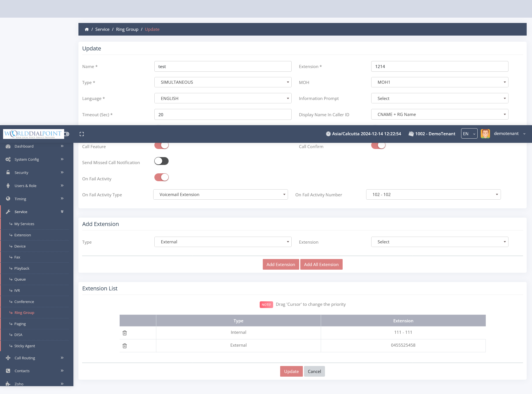This screenshot has height=394, width=532.
Task: Delete the External 0455525458 extension row
Action: point(125,346)
